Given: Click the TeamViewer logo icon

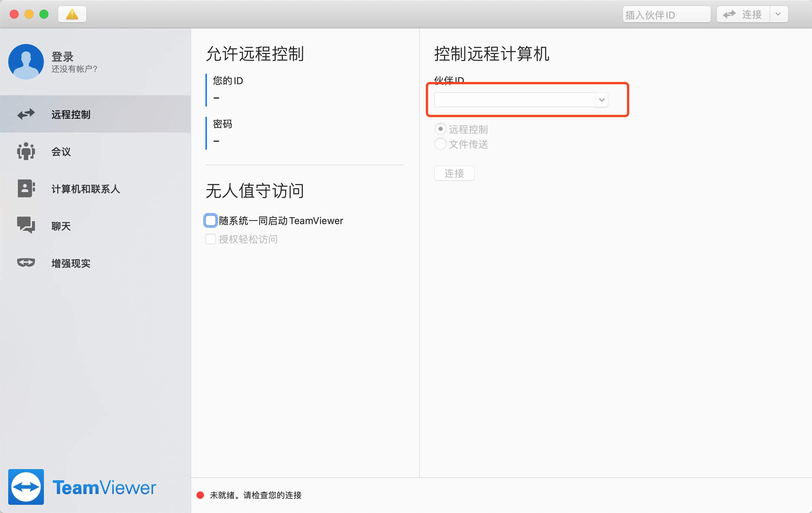Looking at the screenshot, I should (26, 487).
